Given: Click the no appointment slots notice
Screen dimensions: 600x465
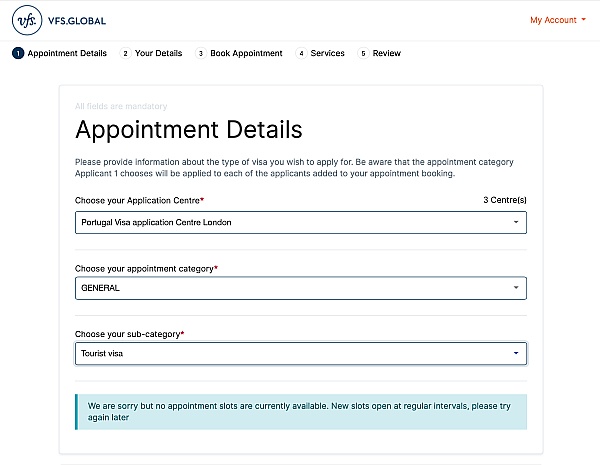Looking at the screenshot, I should tap(301, 412).
